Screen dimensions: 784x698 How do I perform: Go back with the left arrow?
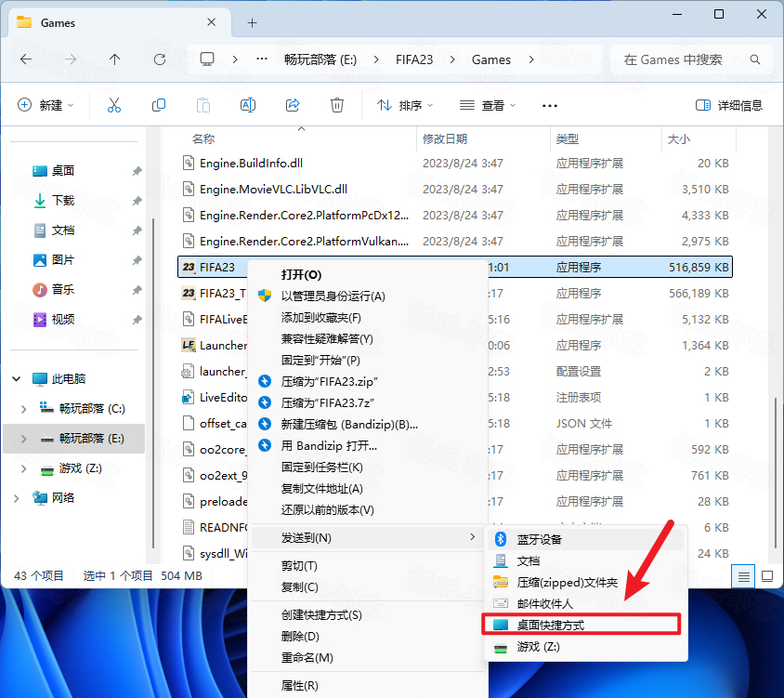pyautogui.click(x=26, y=59)
